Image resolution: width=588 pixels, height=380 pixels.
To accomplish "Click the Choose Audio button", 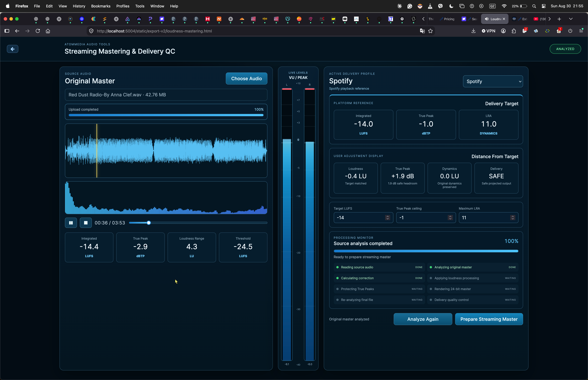I will click(246, 78).
